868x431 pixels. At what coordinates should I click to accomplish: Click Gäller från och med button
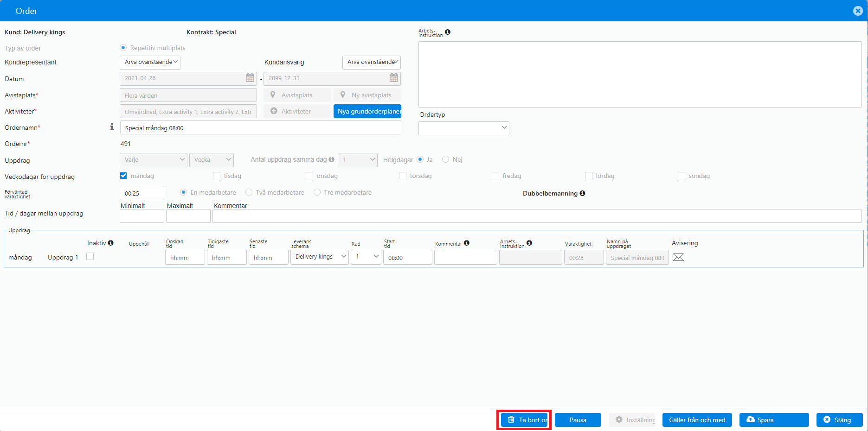[697, 420]
